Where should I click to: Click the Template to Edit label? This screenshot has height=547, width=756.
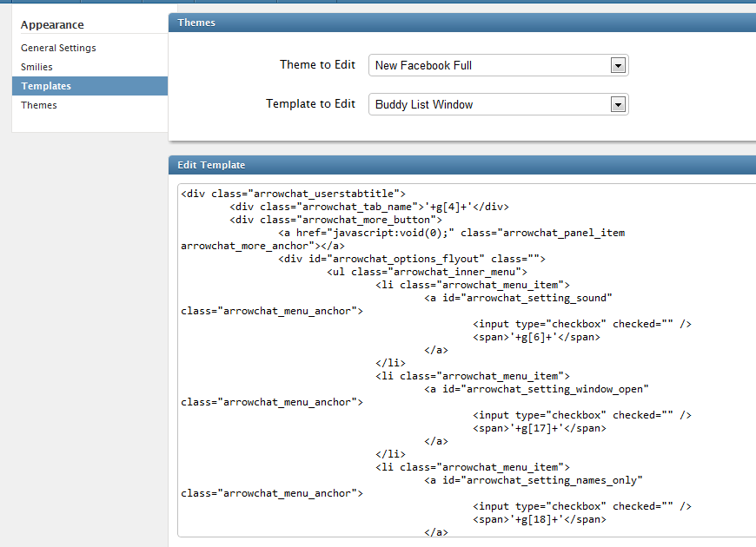(x=310, y=103)
